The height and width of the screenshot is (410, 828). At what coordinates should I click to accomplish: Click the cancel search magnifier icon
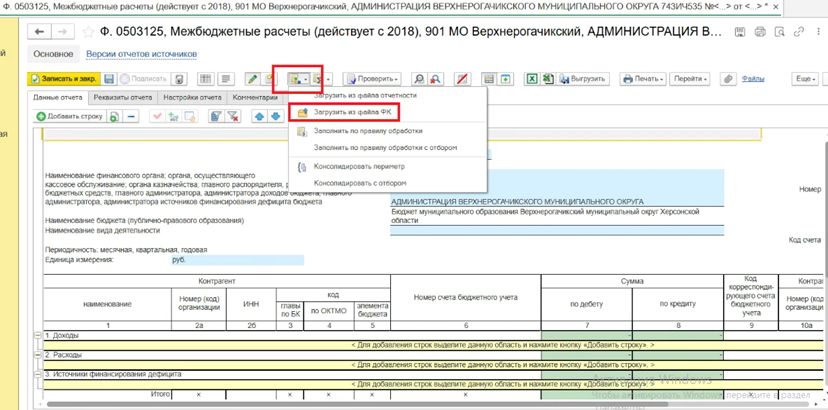(x=435, y=79)
